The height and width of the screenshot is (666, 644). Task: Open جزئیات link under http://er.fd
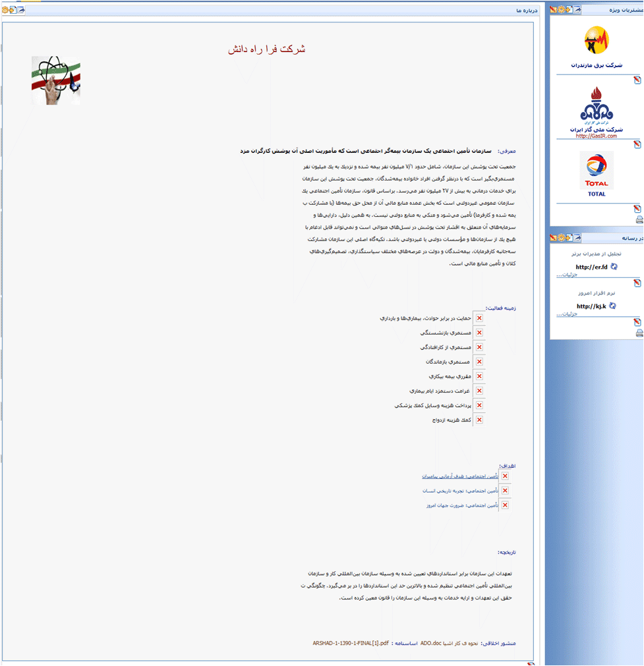pyautogui.click(x=567, y=275)
